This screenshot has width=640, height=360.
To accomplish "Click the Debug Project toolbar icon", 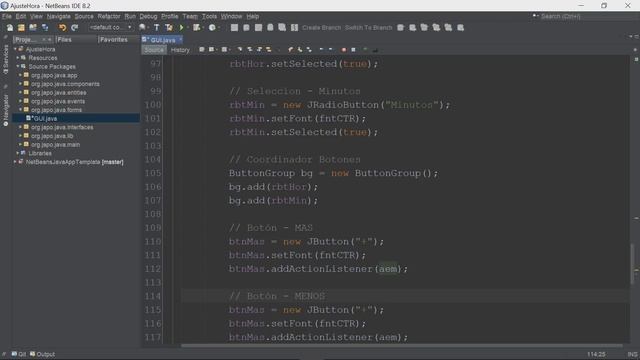I will pyautogui.click(x=196, y=28).
